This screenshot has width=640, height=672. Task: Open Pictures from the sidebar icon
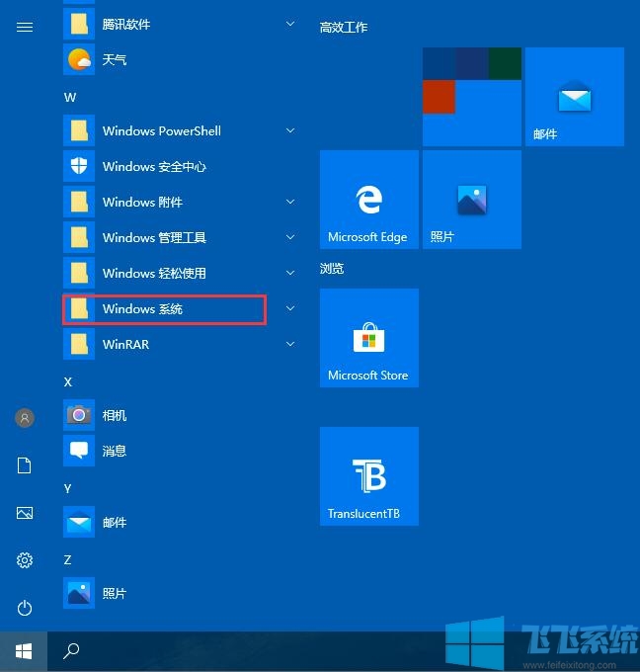(25, 513)
